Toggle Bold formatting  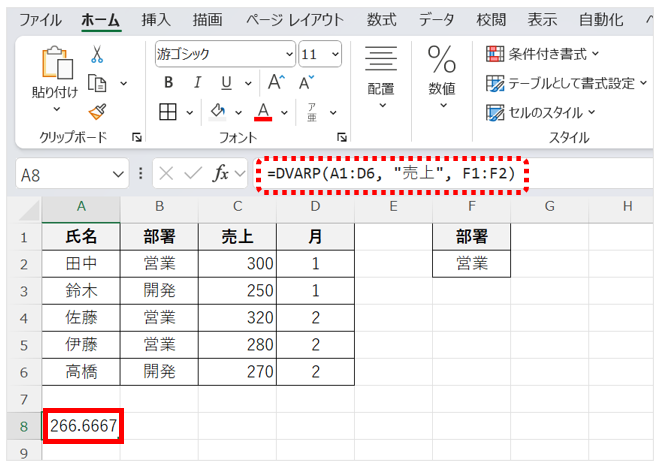168,83
